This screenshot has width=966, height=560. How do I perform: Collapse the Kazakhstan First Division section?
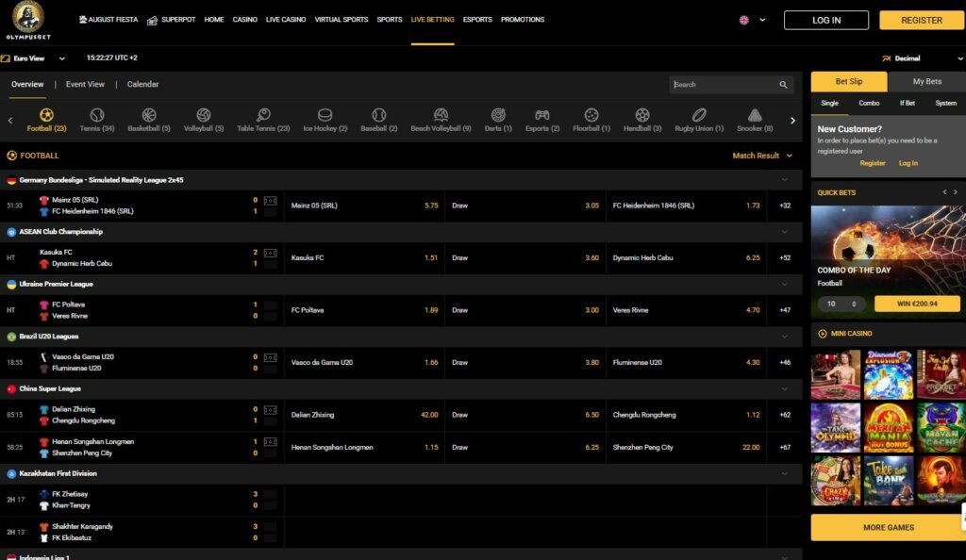click(784, 474)
